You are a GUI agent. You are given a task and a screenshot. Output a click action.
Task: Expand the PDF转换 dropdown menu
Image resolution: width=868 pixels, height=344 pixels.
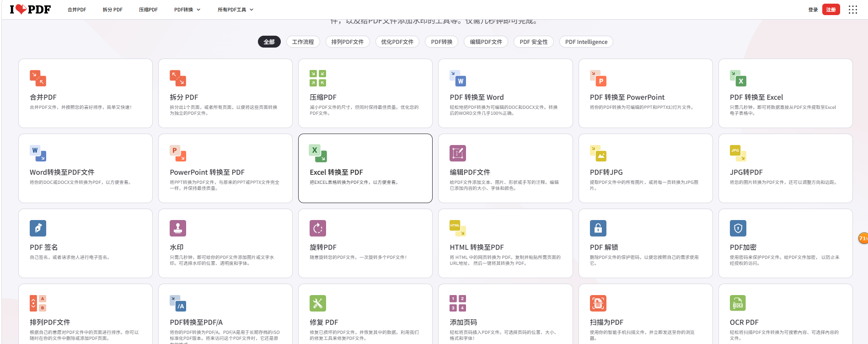[x=187, y=10]
